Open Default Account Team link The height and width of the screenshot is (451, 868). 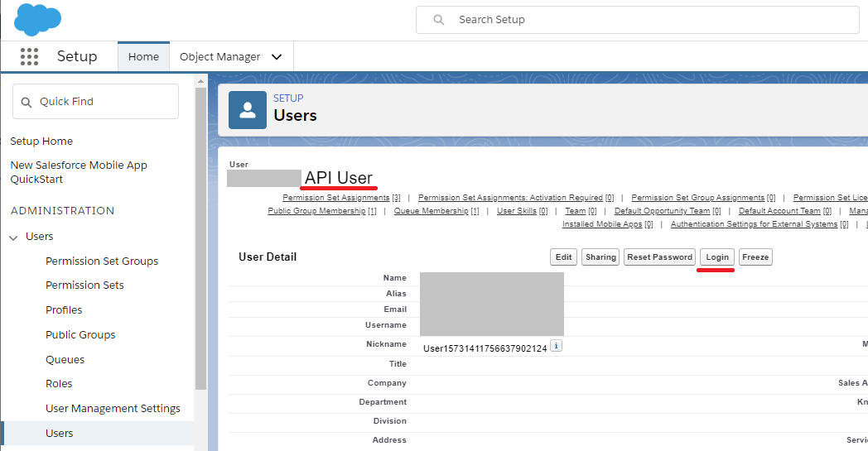click(785, 211)
